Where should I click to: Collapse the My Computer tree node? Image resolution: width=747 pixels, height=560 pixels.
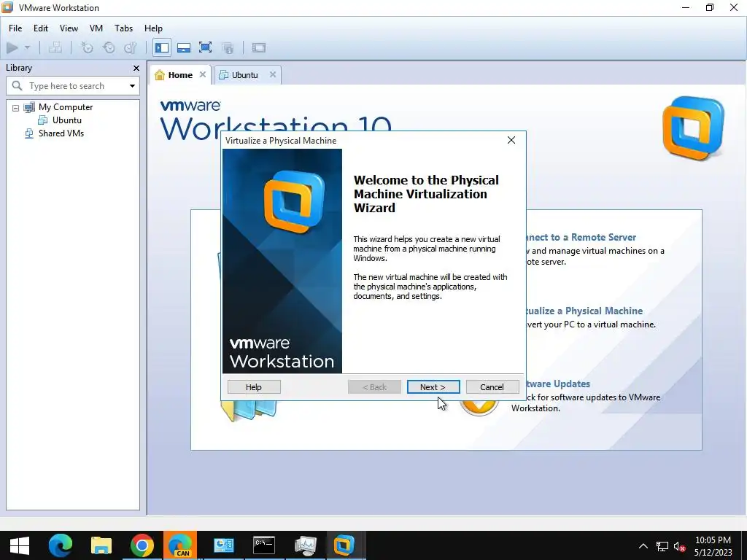[15, 108]
